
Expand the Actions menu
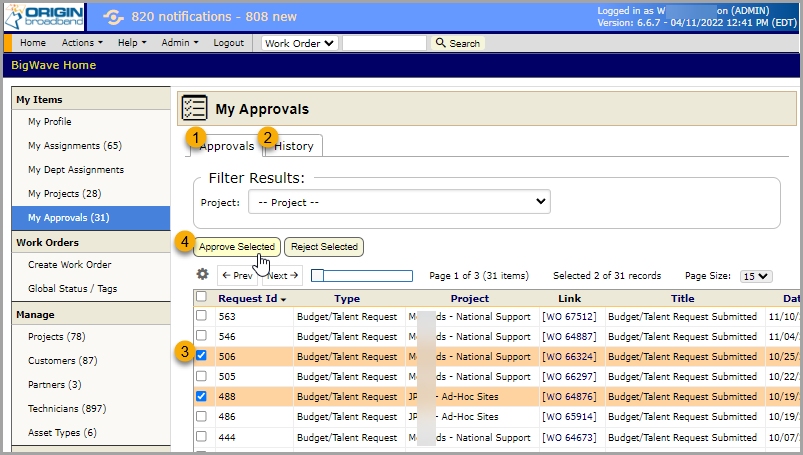[x=82, y=43]
